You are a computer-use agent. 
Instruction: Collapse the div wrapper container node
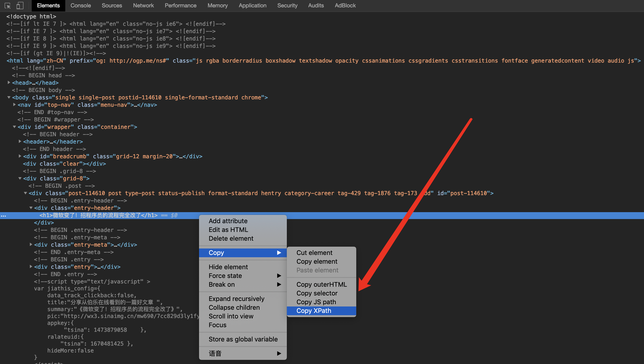click(14, 127)
